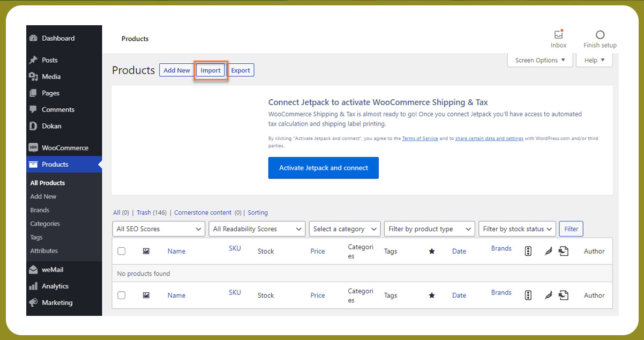Click the image thumbnail icon in the footer row
The width and height of the screenshot is (644, 340).
pyautogui.click(x=146, y=295)
